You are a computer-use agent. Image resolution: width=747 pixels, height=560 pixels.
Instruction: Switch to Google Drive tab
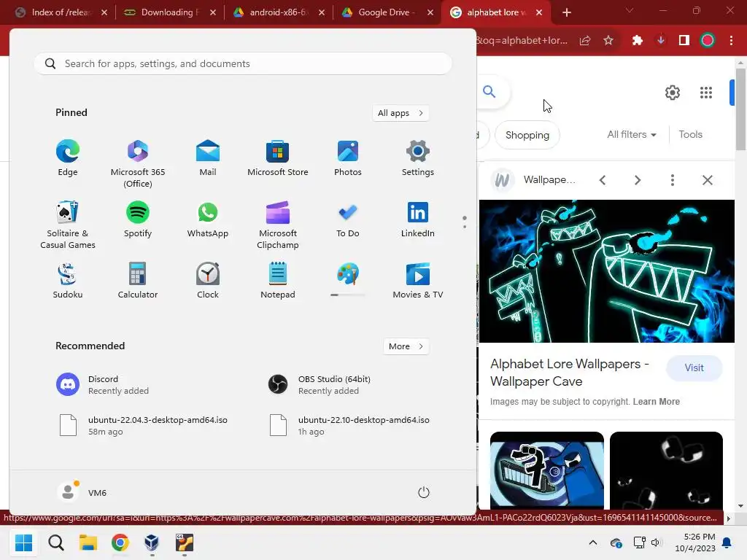(x=387, y=12)
